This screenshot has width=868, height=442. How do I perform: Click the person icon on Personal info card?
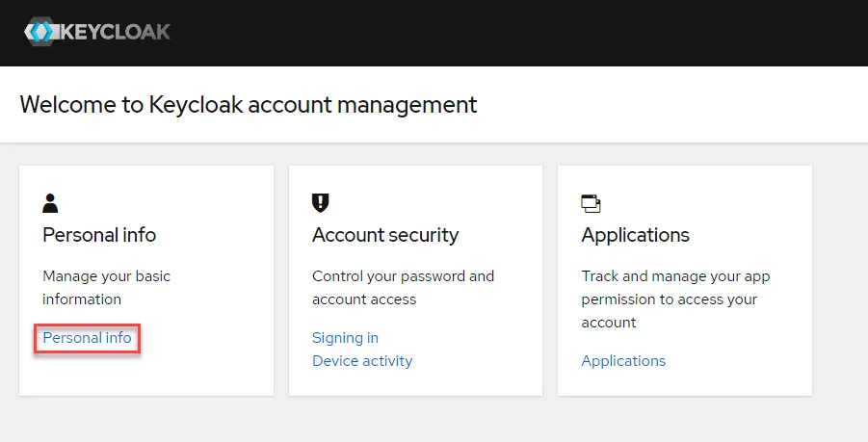(x=50, y=203)
